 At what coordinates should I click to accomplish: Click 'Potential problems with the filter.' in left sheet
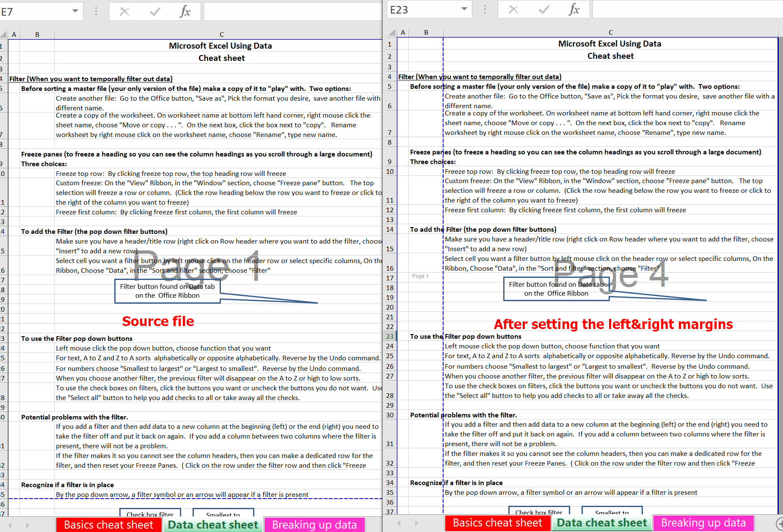point(74,417)
